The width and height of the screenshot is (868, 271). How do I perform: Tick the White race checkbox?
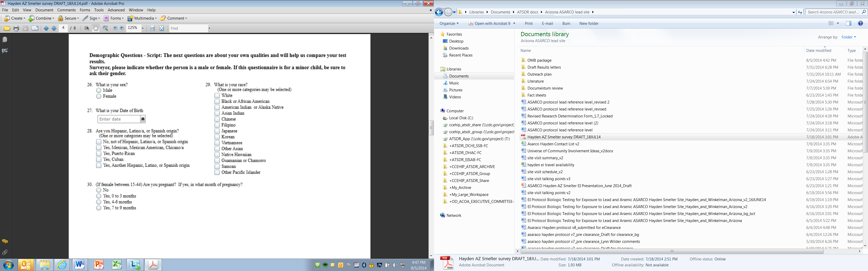click(x=217, y=95)
